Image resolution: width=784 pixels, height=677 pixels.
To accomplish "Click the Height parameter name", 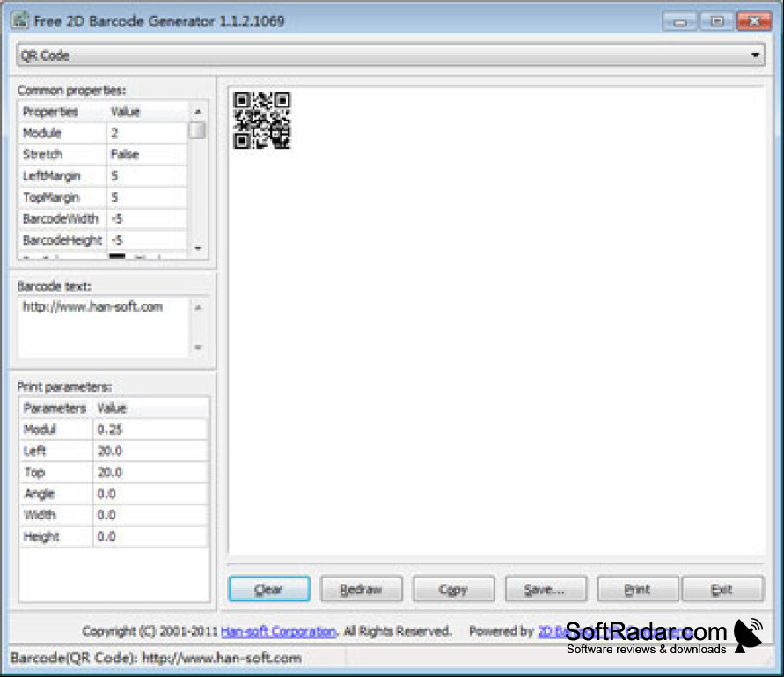I will click(56, 536).
